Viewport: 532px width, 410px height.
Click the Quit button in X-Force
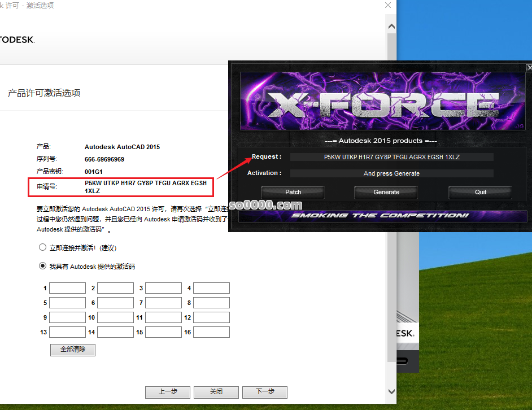tap(480, 192)
